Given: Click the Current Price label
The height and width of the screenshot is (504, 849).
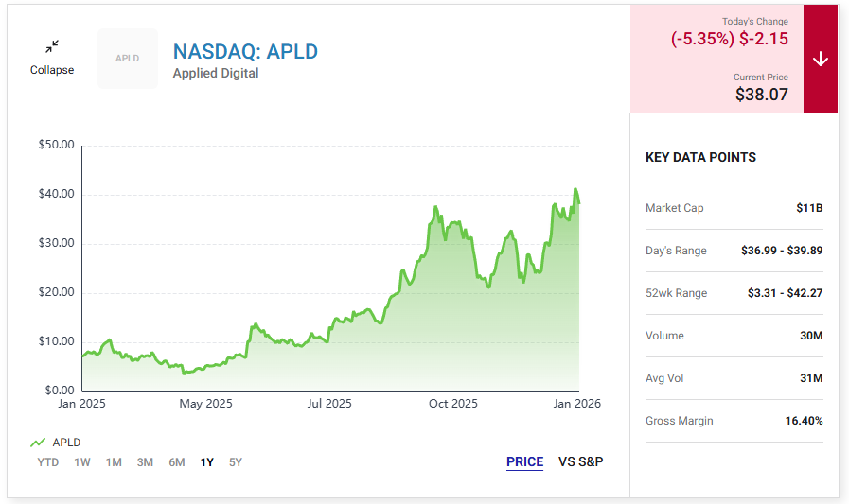Looking at the screenshot, I should [761, 78].
